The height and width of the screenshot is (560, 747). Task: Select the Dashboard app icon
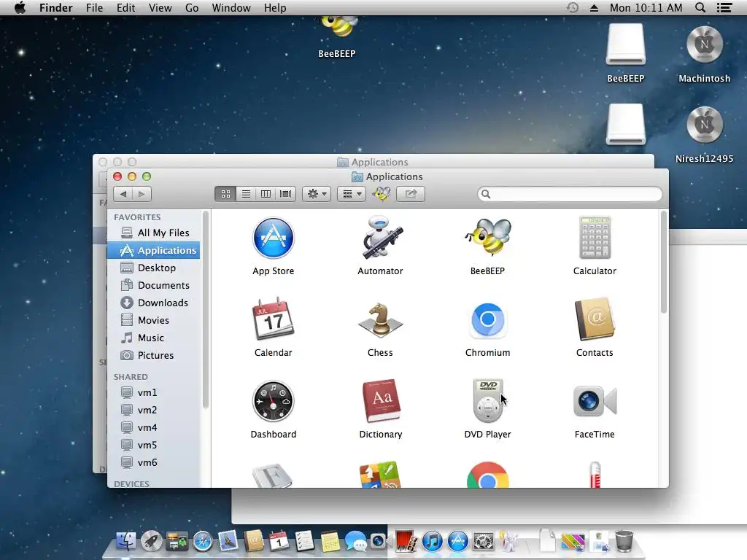[273, 401]
